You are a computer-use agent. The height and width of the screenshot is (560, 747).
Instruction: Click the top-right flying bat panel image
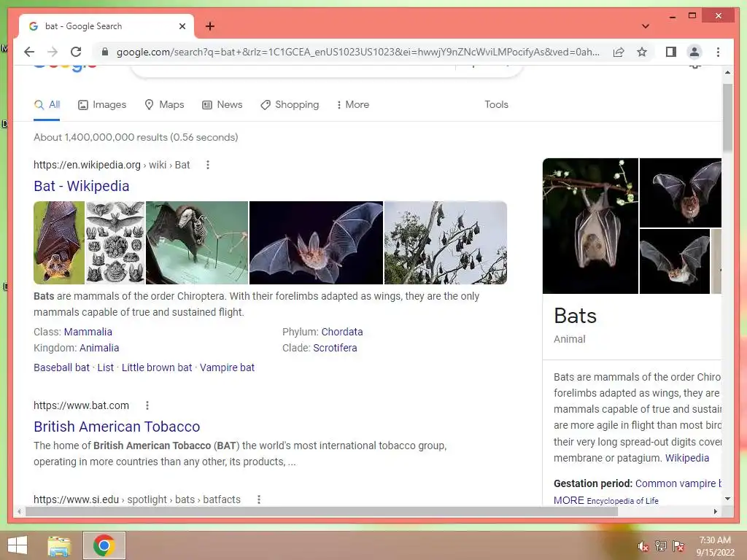(681, 192)
